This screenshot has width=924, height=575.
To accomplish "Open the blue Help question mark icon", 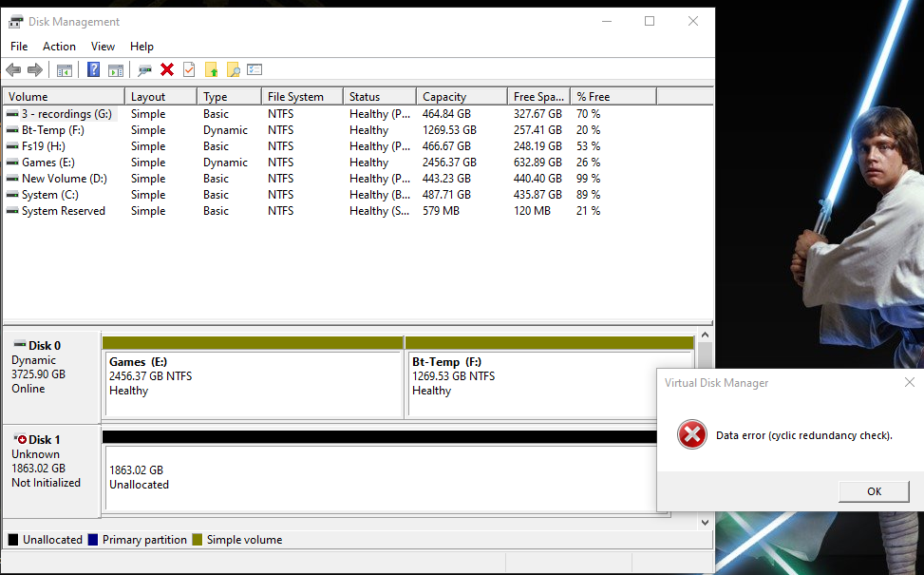I will coord(94,69).
